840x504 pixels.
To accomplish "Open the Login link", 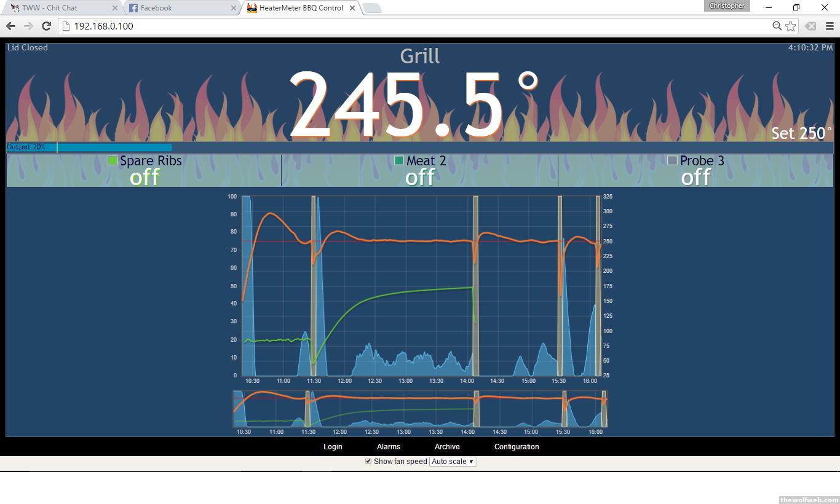I will coord(333,447).
